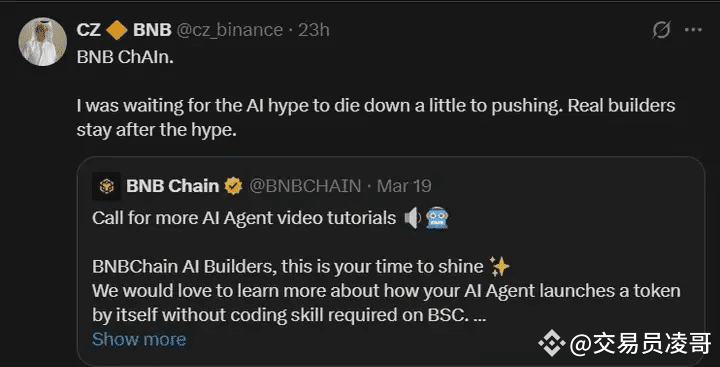Open the BNB Chain account name
This screenshot has height=367, width=720.
click(x=173, y=186)
